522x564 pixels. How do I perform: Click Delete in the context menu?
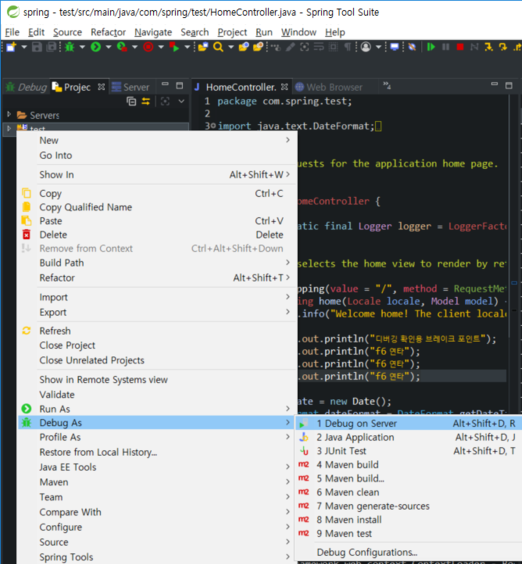157,235
